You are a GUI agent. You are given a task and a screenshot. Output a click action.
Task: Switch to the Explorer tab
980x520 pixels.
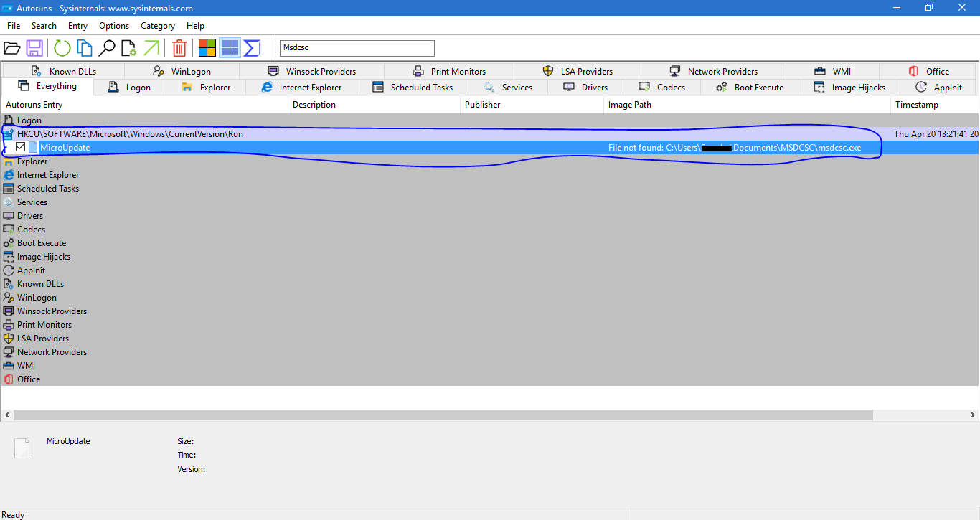tap(206, 88)
